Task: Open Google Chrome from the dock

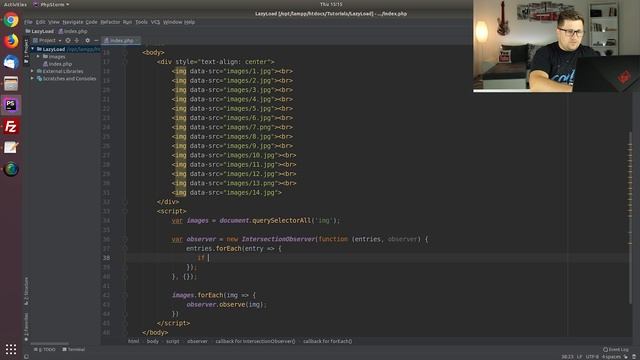Action: tap(11, 20)
